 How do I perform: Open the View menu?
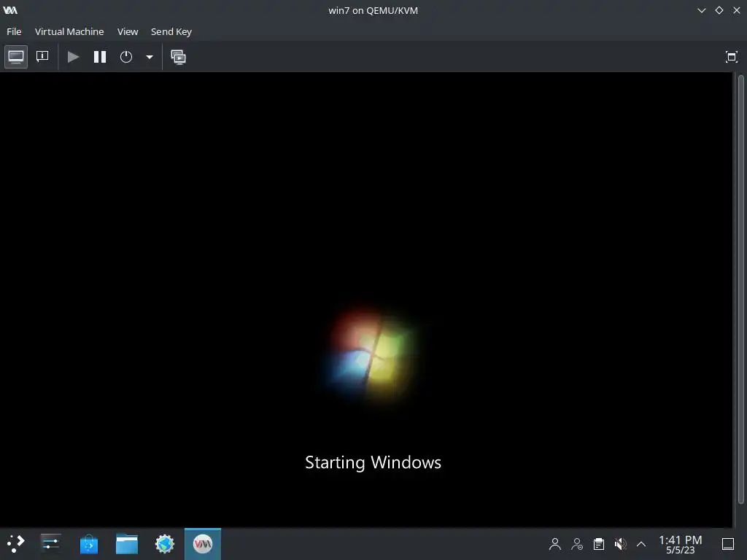click(128, 31)
